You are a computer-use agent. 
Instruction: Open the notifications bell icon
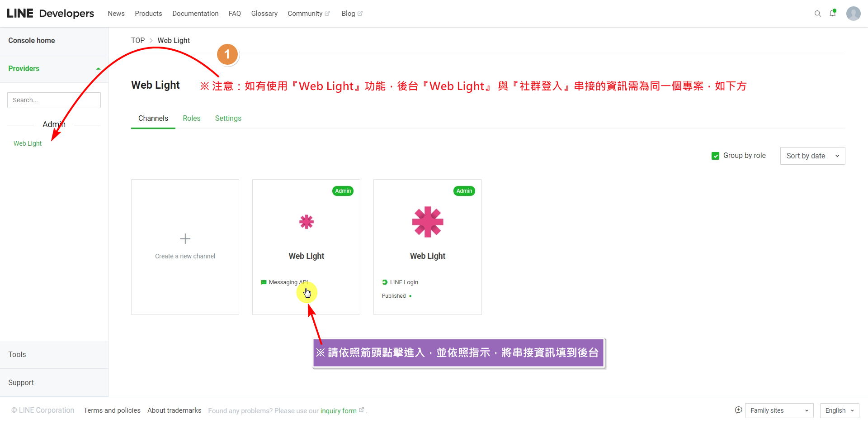click(832, 14)
